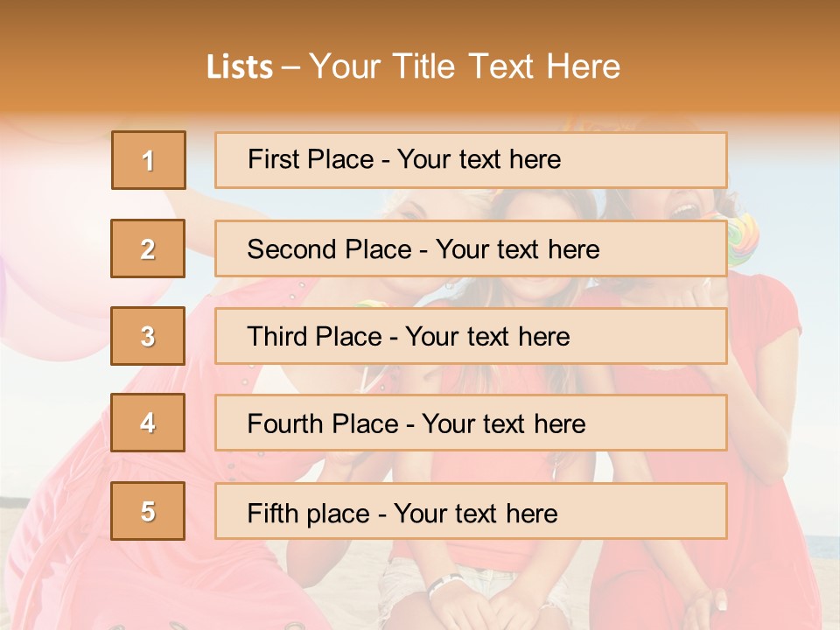The image size is (840, 630).
Task: Select the number 1 box
Action: click(149, 160)
